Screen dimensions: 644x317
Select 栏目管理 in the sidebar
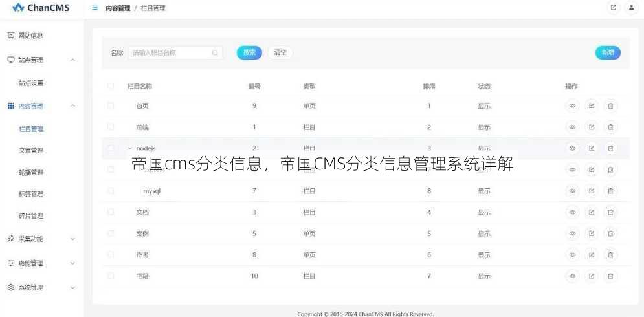31,129
